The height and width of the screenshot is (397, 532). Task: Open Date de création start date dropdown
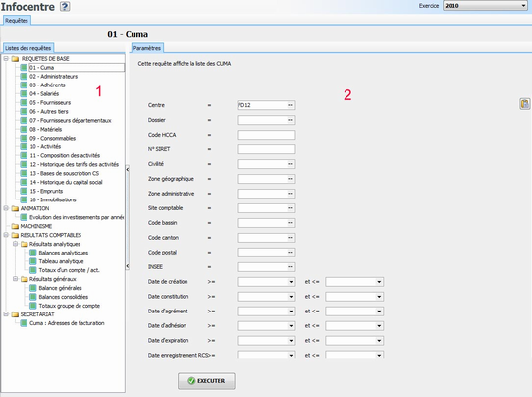[x=291, y=282]
